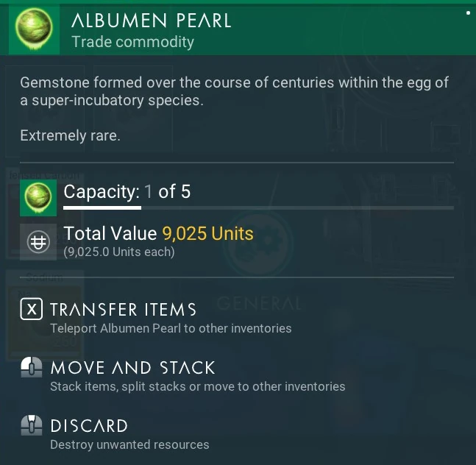
Task: Choose the Move and Stack option
Action: coord(132,368)
